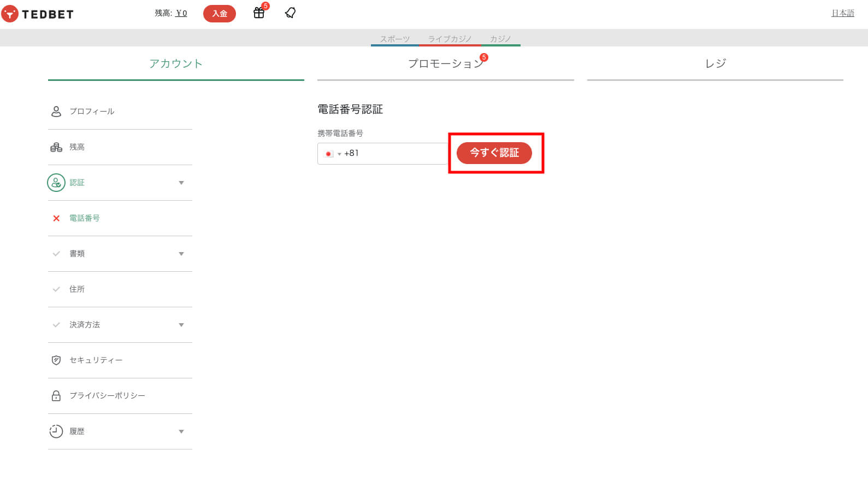The height and width of the screenshot is (479, 868).
Task: Go to ライブカジノ section
Action: (x=450, y=39)
